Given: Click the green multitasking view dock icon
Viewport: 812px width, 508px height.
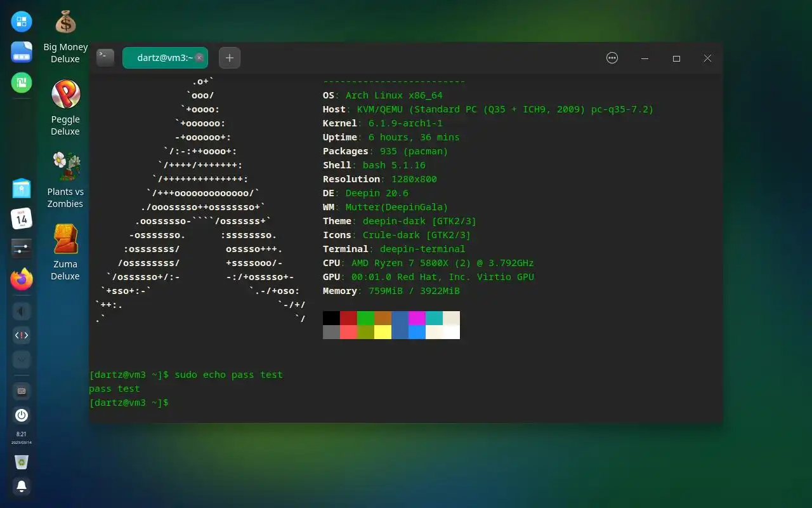Looking at the screenshot, I should click(x=22, y=82).
